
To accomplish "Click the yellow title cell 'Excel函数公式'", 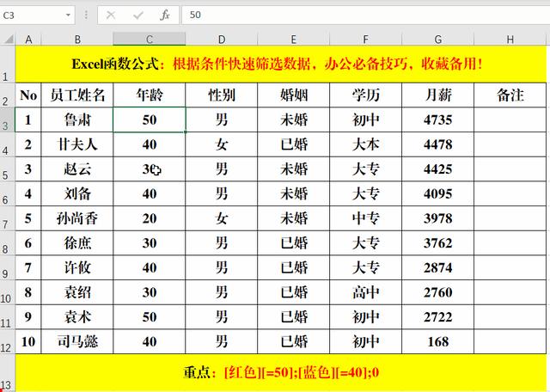I will (x=281, y=64).
